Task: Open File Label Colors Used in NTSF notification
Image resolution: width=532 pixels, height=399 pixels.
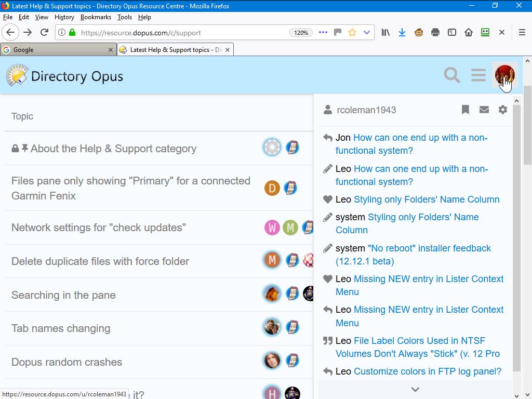Action: coord(418,347)
